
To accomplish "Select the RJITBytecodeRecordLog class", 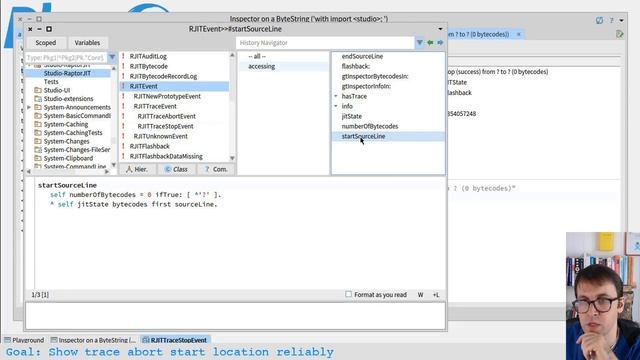I will click(163, 76).
